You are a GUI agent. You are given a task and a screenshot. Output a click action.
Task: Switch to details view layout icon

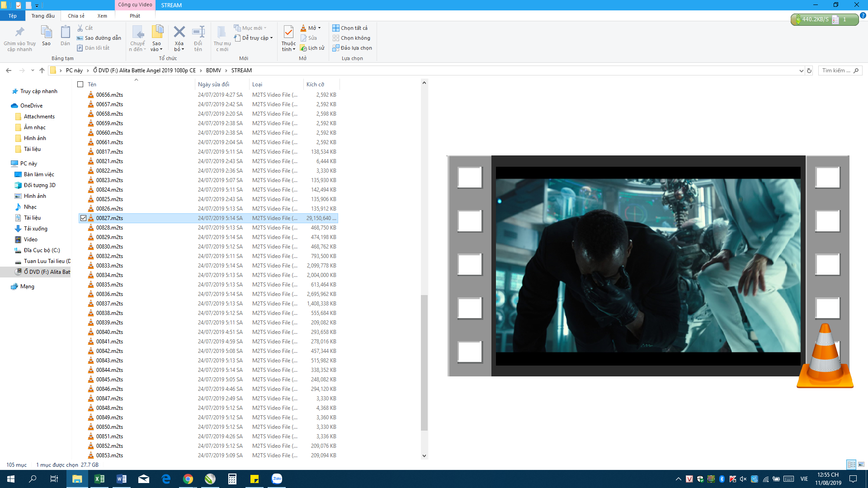(851, 465)
